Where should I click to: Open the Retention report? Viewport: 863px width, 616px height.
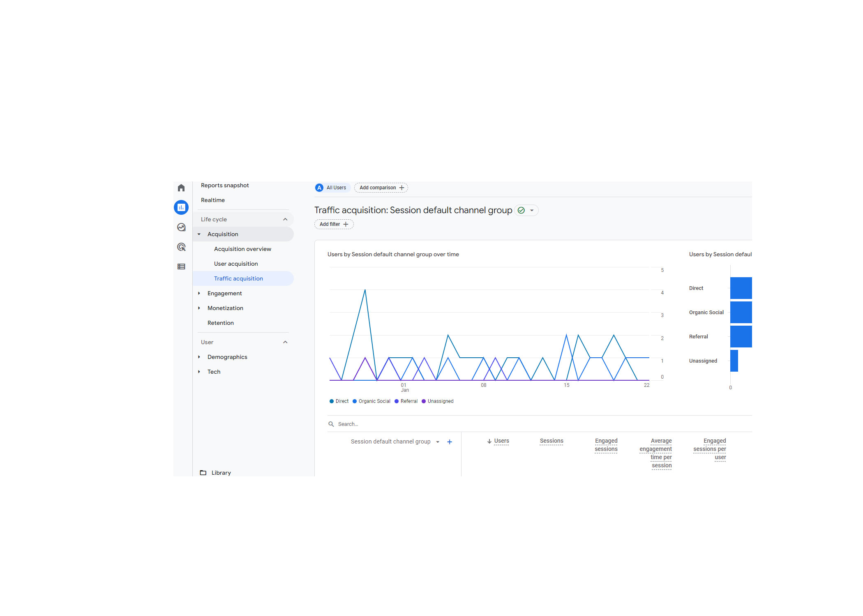(x=221, y=323)
